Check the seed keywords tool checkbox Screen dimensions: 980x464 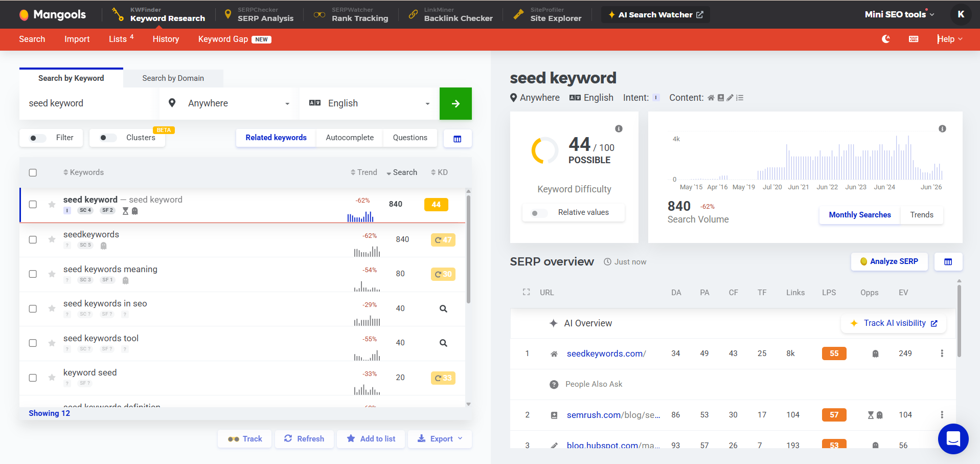point(33,343)
